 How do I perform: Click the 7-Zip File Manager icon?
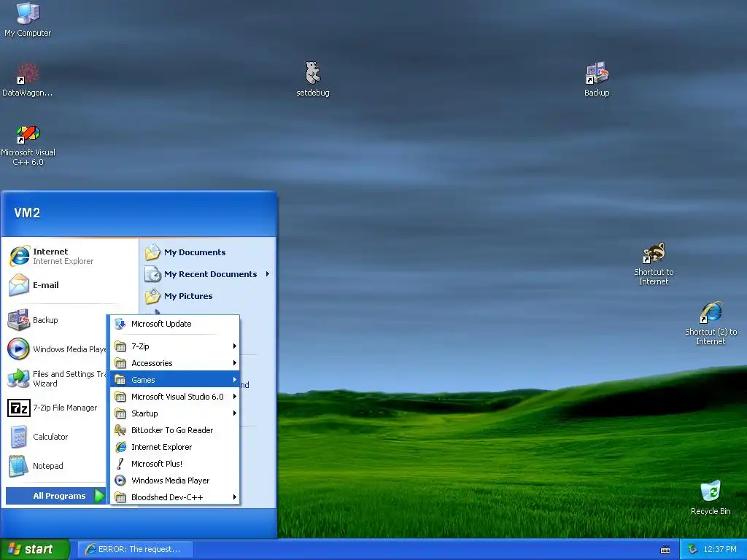pyautogui.click(x=18, y=408)
